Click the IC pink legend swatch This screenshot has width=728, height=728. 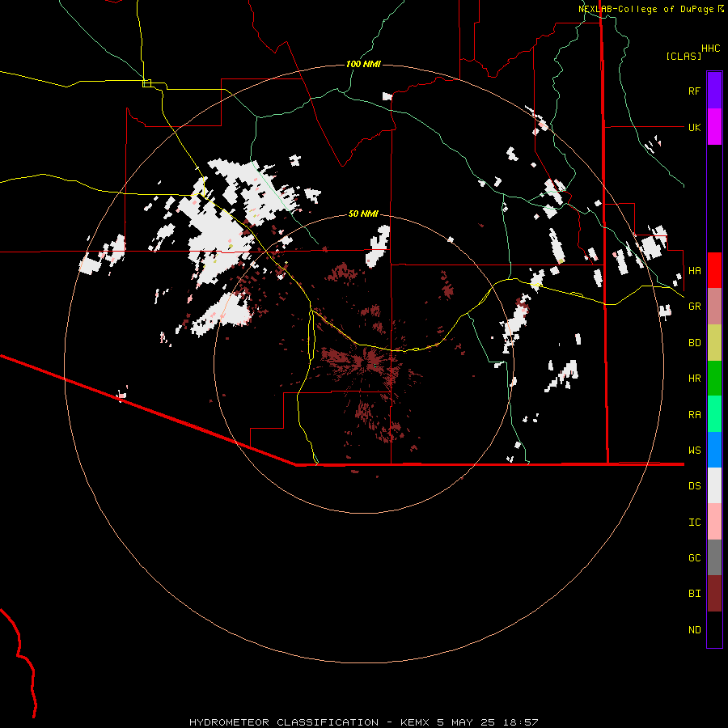pyautogui.click(x=714, y=522)
